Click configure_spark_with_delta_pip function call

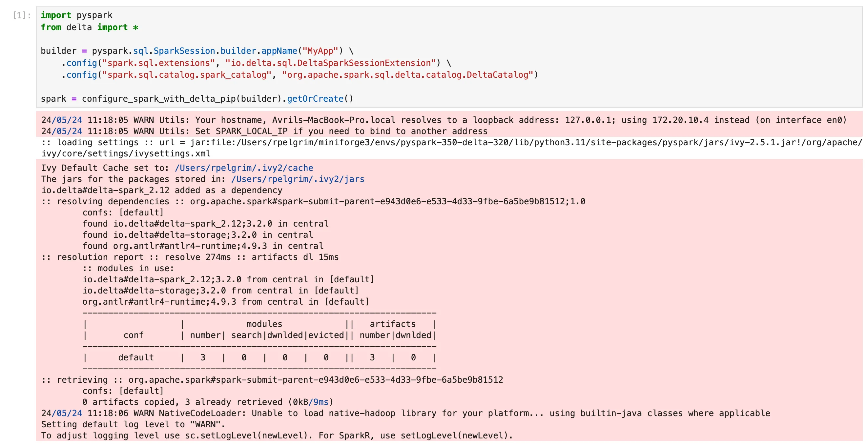158,99
